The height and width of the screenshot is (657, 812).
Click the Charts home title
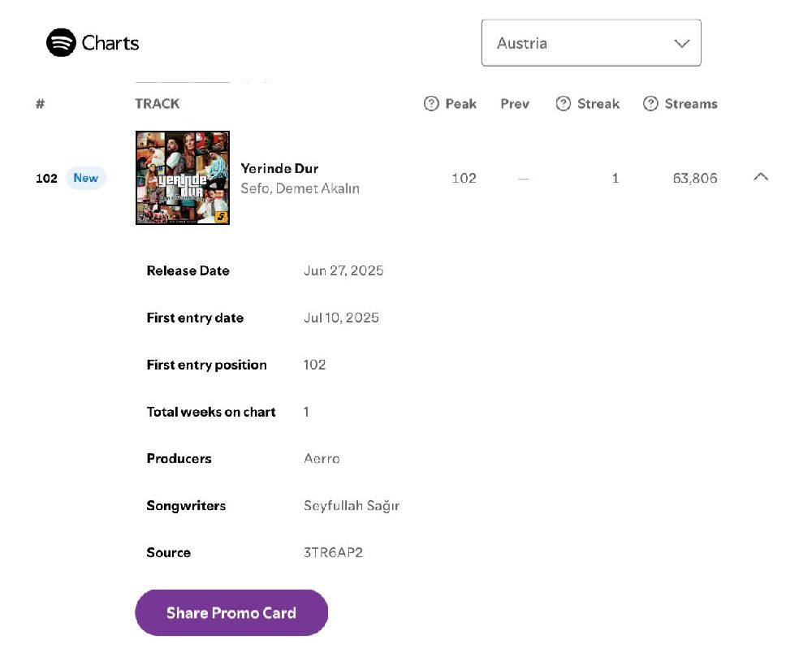coord(110,43)
